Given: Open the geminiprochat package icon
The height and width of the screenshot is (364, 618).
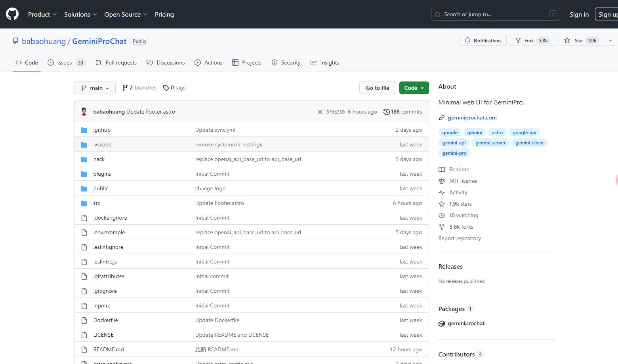Looking at the screenshot, I should click(x=442, y=324).
